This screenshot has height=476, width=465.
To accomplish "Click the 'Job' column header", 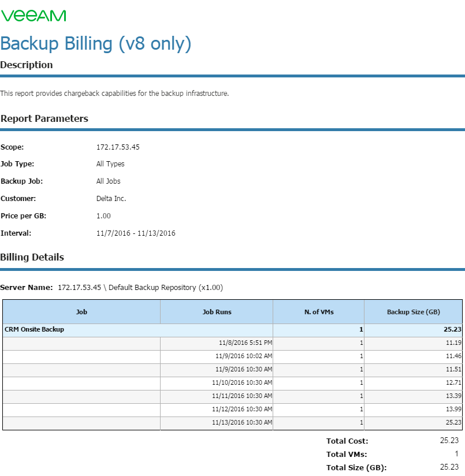I will [81, 312].
